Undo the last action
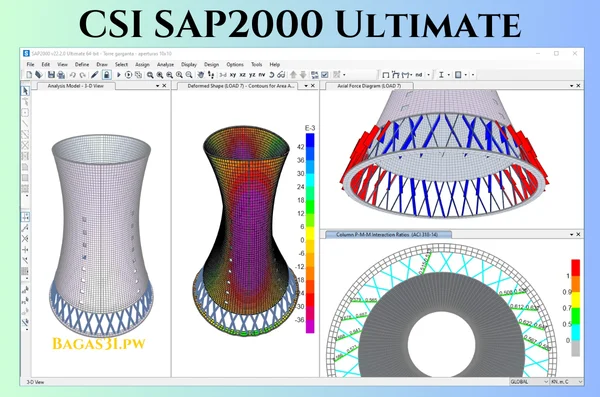 tap(73, 75)
